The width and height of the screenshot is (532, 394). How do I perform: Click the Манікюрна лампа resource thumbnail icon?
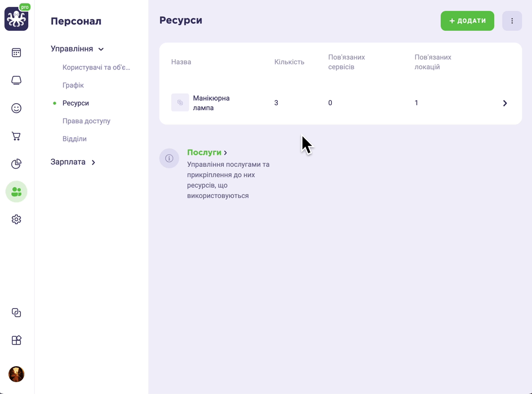click(180, 103)
